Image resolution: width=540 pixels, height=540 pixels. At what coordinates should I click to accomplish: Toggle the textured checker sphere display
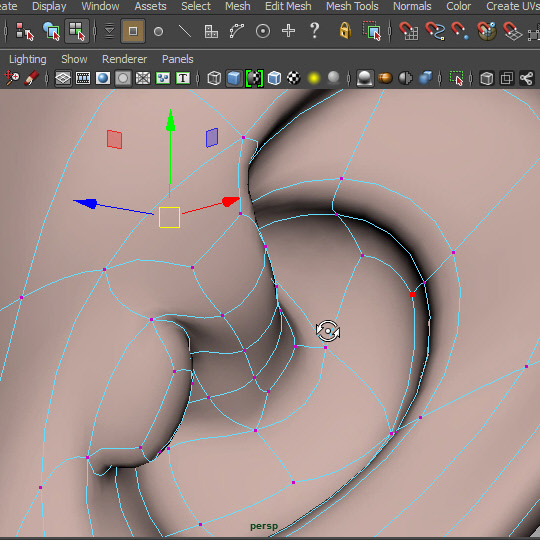click(x=294, y=78)
